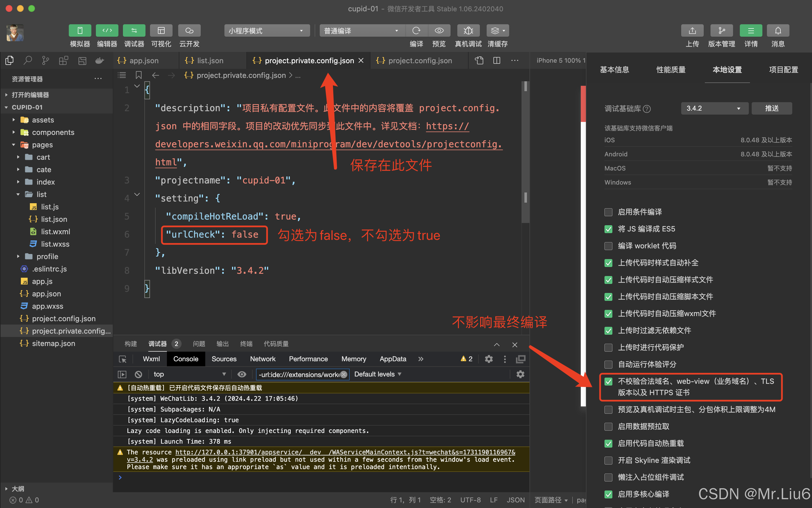Enable 上传时进行代码保护 checkbox

tap(608, 347)
